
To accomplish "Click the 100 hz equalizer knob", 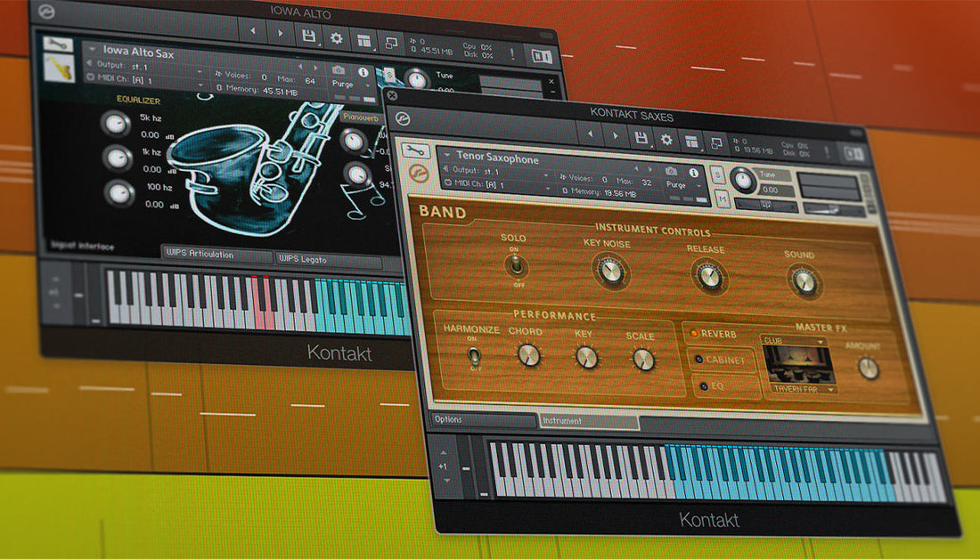I will 118,193.
